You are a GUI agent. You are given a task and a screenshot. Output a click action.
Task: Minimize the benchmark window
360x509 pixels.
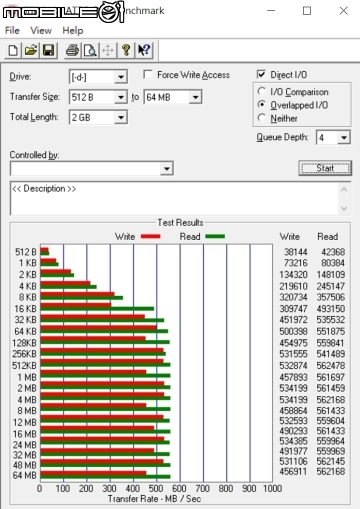(271, 11)
